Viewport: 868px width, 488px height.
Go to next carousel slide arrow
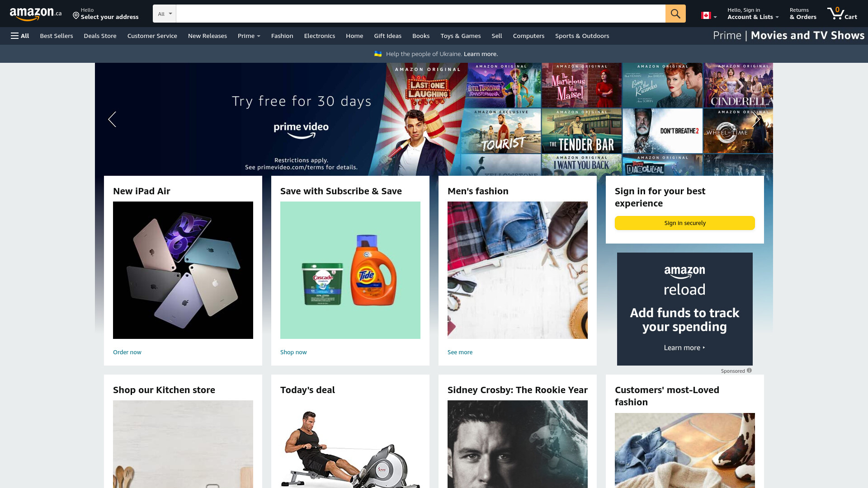point(756,119)
